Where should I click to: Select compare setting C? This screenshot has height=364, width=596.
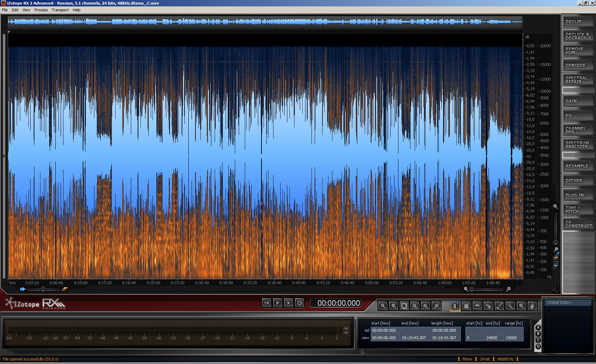coord(538,340)
